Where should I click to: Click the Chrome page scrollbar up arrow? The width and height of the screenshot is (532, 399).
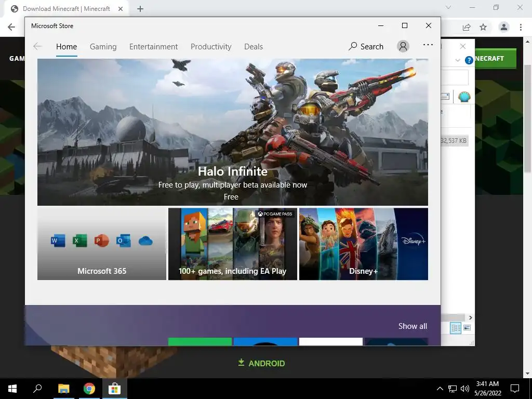point(527,42)
